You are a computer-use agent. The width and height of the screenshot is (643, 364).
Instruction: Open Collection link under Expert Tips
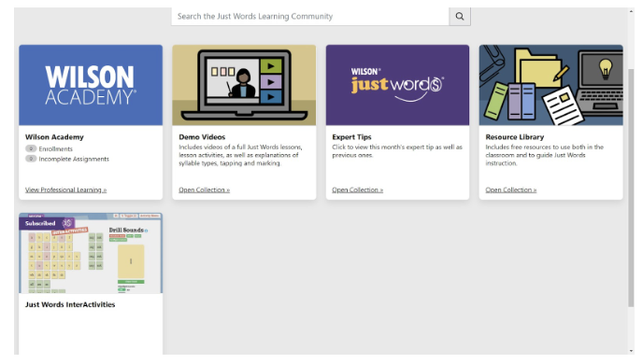point(358,190)
